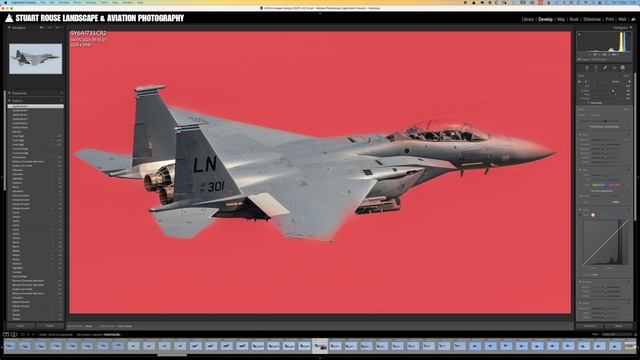The width and height of the screenshot is (640, 360).
Task: Expand the Snapshots panel
Action: (x=9, y=93)
